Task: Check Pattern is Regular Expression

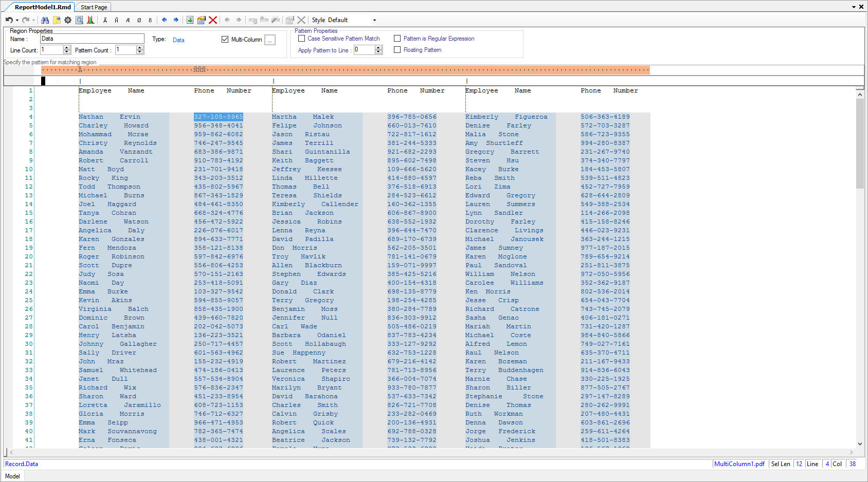Action: tap(397, 39)
